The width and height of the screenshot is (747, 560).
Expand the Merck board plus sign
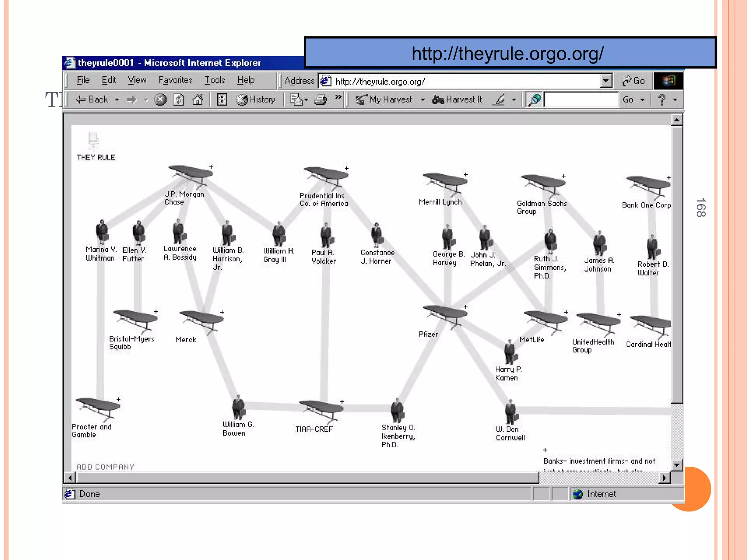(222, 312)
